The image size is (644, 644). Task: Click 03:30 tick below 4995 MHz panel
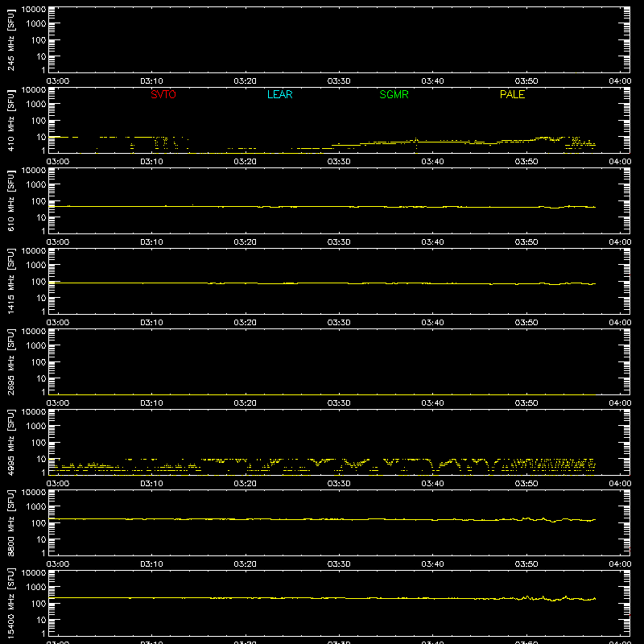click(339, 484)
